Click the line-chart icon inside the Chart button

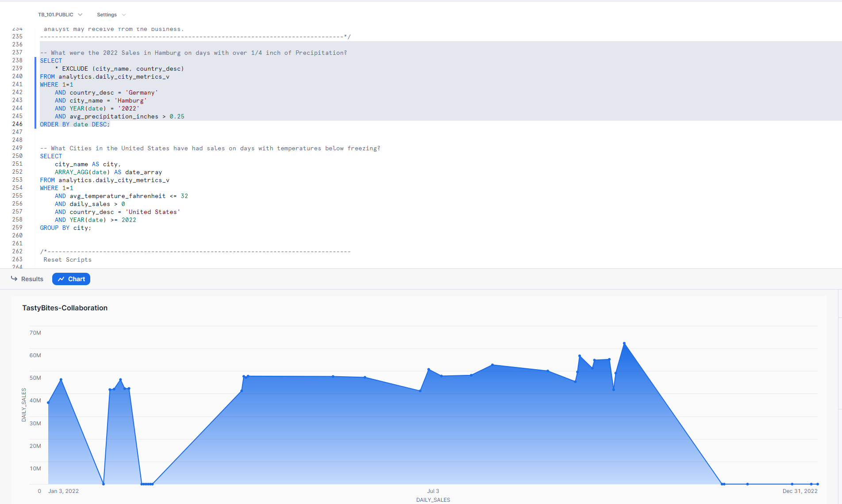(x=61, y=279)
